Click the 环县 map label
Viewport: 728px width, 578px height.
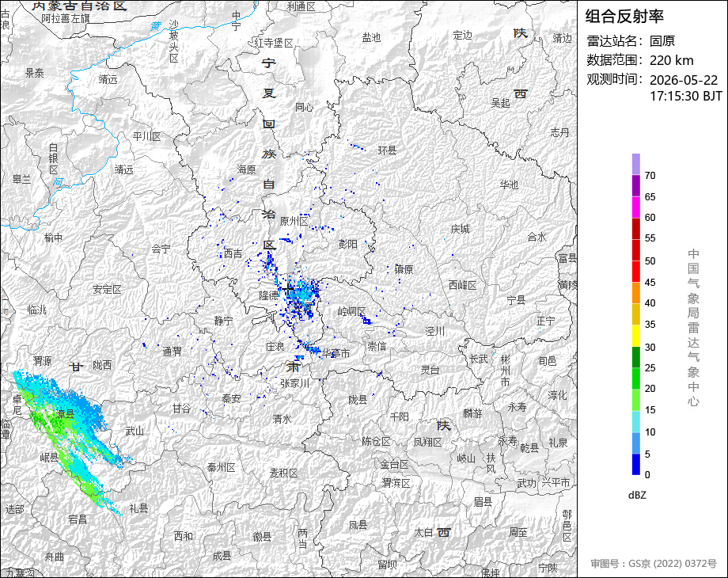387,150
